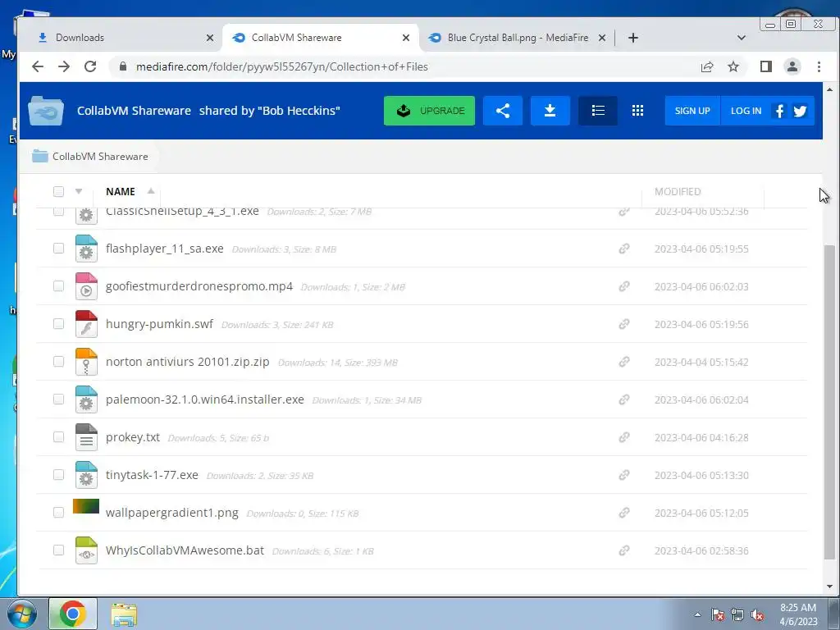
Task: Copy link icon for prokey.txt
Action: (624, 437)
